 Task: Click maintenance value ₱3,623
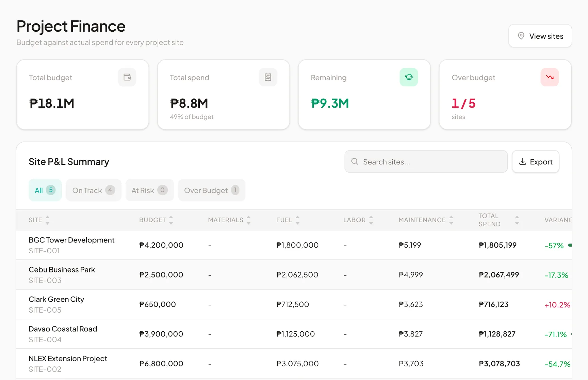(411, 304)
